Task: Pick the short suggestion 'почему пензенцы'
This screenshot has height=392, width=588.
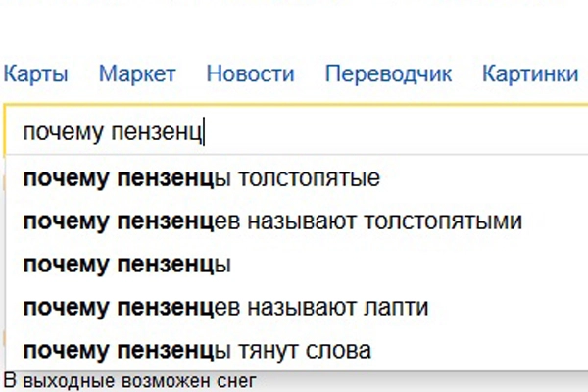Action: [x=126, y=265]
